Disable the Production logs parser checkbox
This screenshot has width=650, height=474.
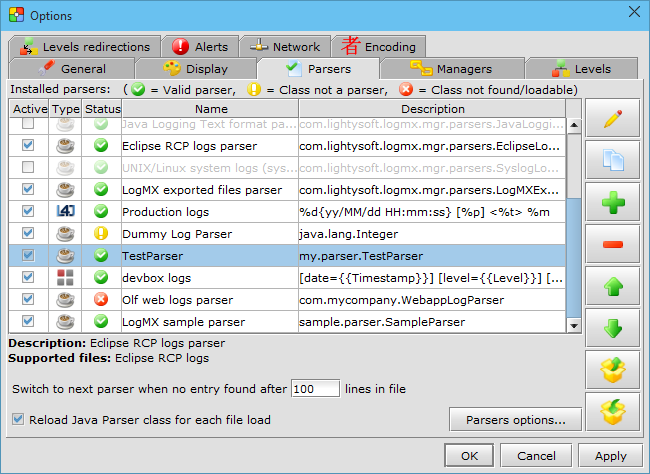(28, 211)
